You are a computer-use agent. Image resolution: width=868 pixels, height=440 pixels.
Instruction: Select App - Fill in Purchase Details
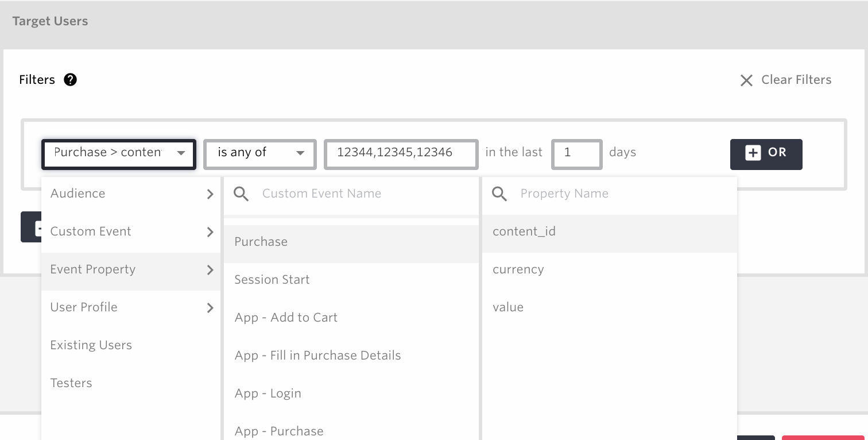pos(351,356)
